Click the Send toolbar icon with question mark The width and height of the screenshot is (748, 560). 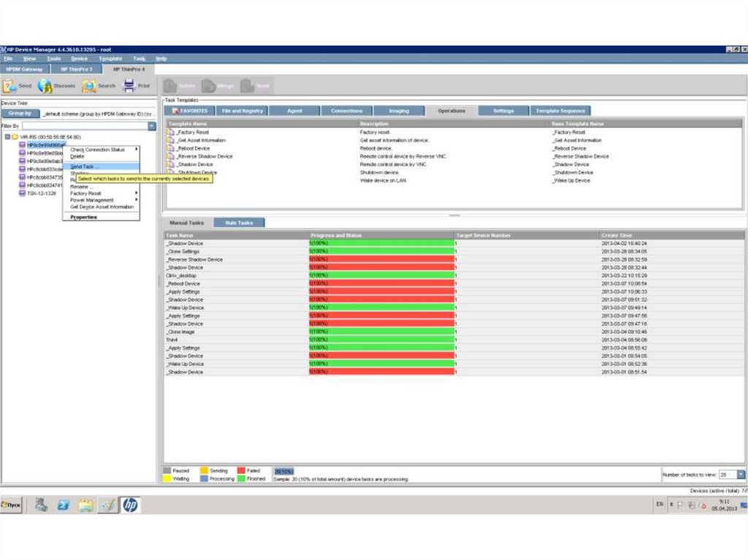9,86
